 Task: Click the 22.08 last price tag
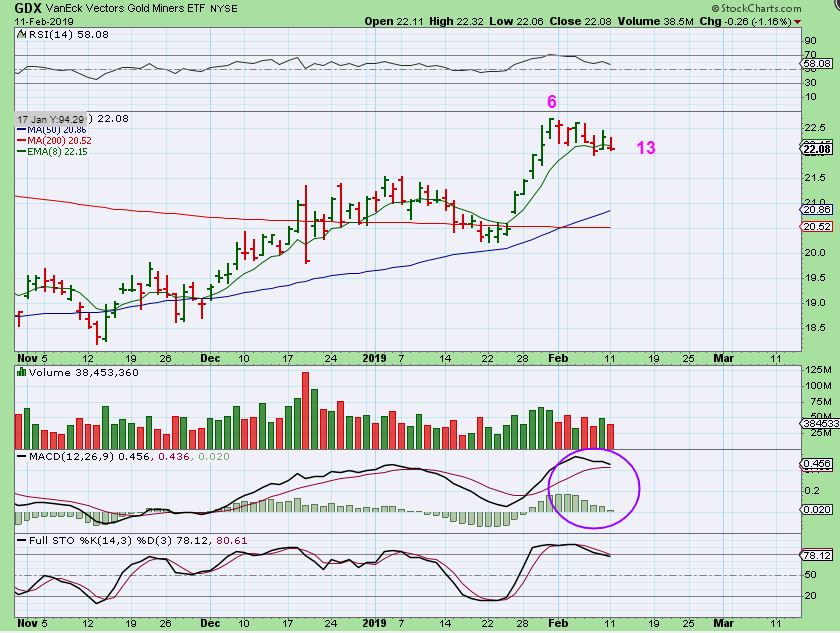(818, 149)
